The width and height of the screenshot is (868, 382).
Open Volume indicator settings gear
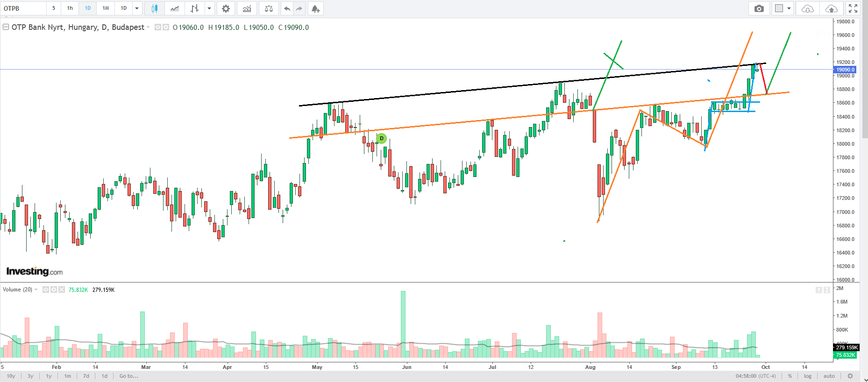53,290
